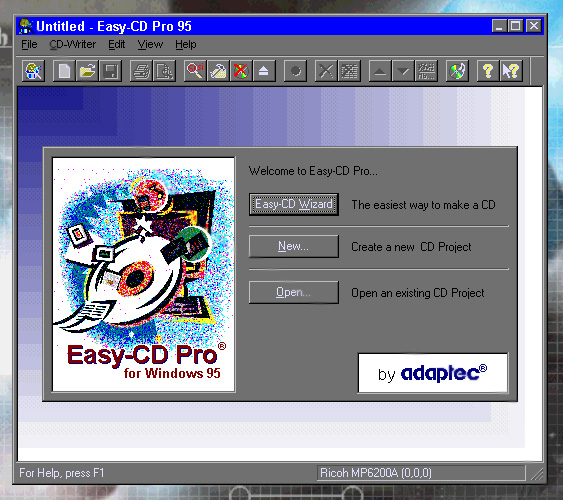
Task: Click the Print toolbar icon
Action: coord(141,71)
